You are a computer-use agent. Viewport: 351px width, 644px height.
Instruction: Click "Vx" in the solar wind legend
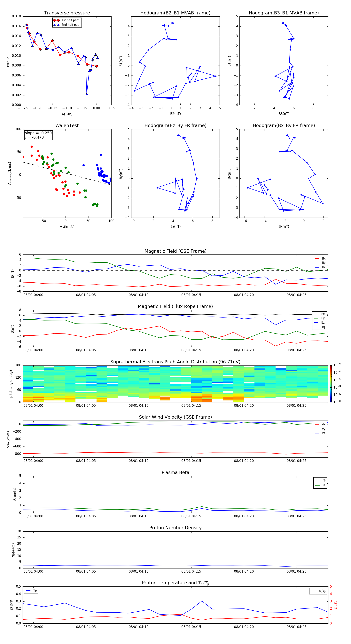pyautogui.click(x=324, y=424)
